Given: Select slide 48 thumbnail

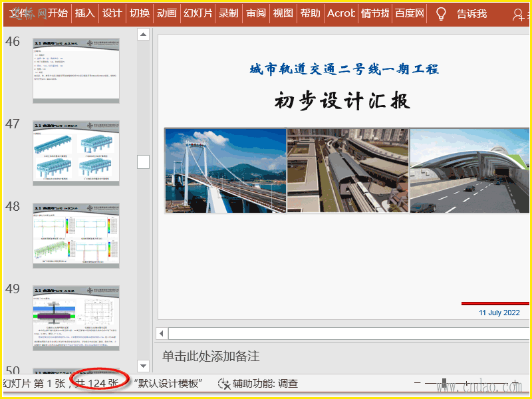Looking at the screenshot, I should click(x=76, y=235).
